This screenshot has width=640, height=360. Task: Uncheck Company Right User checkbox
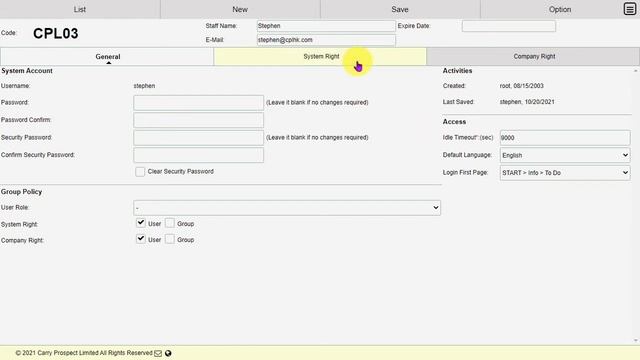pos(141,239)
